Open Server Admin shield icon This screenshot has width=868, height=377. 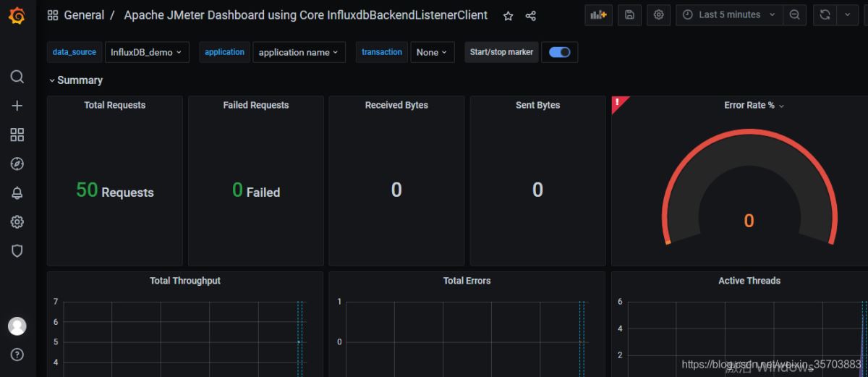click(17, 250)
